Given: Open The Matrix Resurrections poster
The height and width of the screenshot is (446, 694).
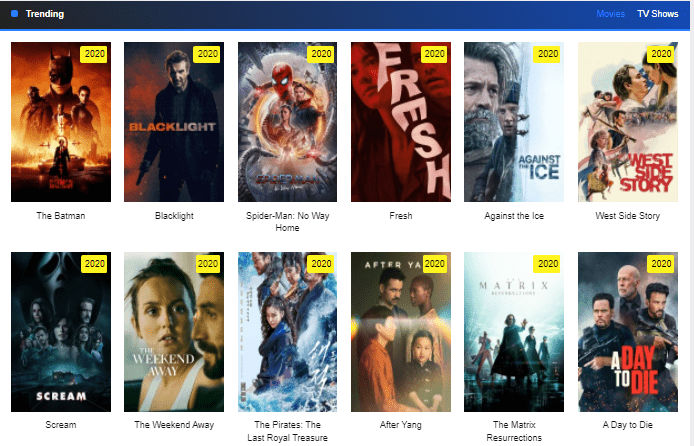Looking at the screenshot, I should (x=514, y=332).
